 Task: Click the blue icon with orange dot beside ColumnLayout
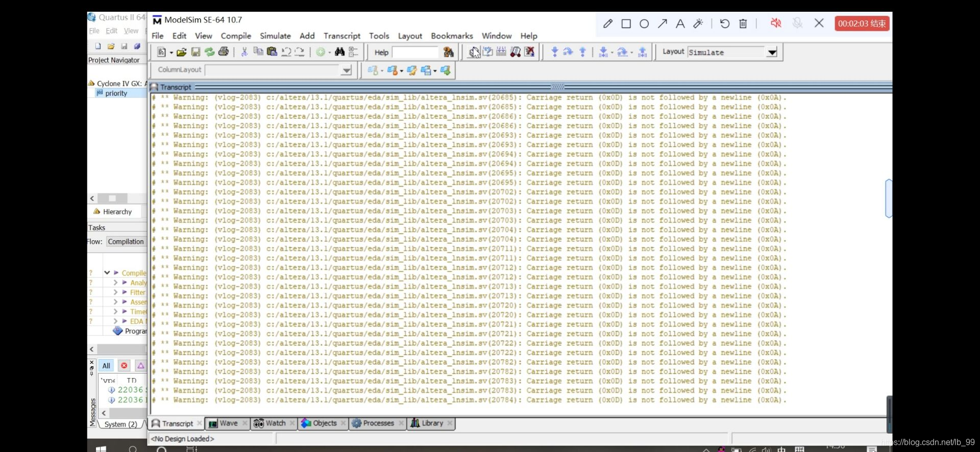pyautogui.click(x=393, y=70)
